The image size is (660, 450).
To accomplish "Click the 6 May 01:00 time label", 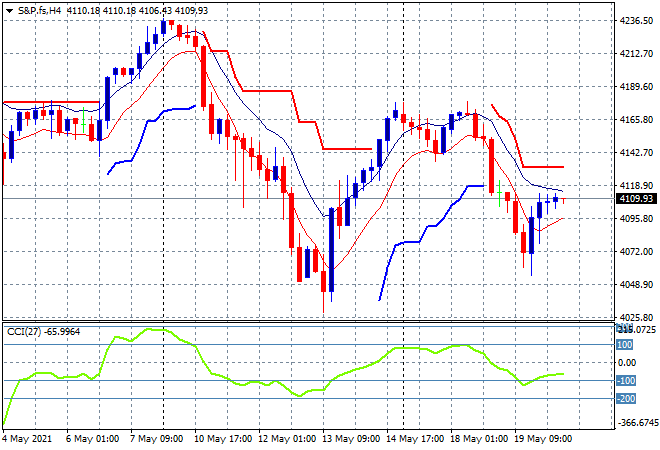I will [92, 439].
